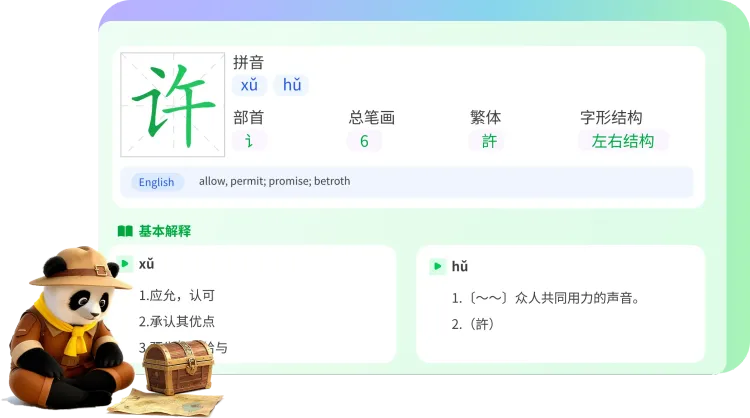Click the total strokes value 6
The height and width of the screenshot is (418, 750).
[x=364, y=141]
